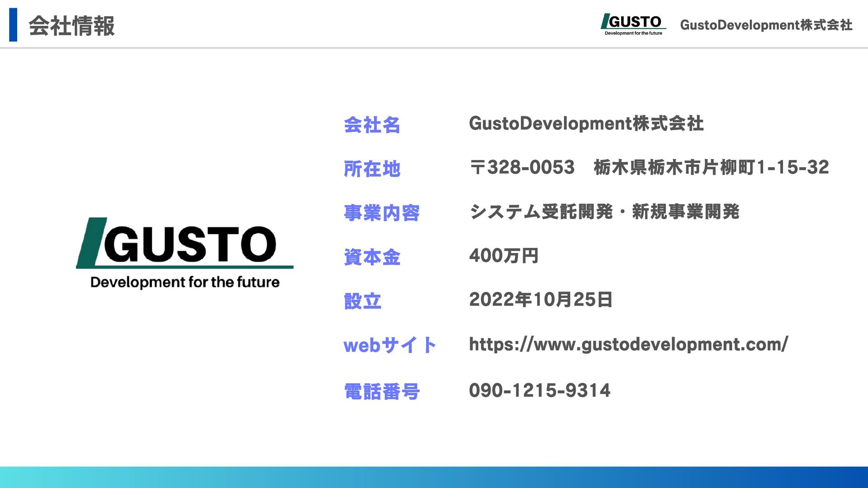Select the slide title 会社情報
This screenshot has width=868, height=488.
click(72, 26)
